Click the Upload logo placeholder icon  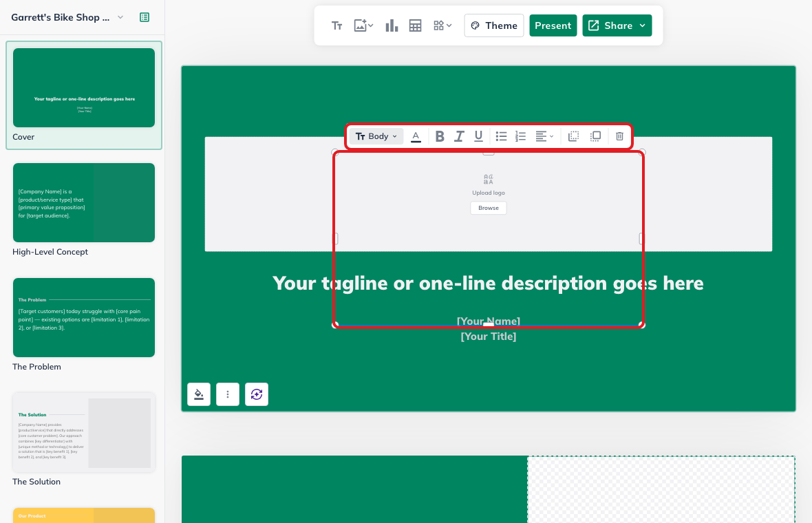(x=489, y=179)
